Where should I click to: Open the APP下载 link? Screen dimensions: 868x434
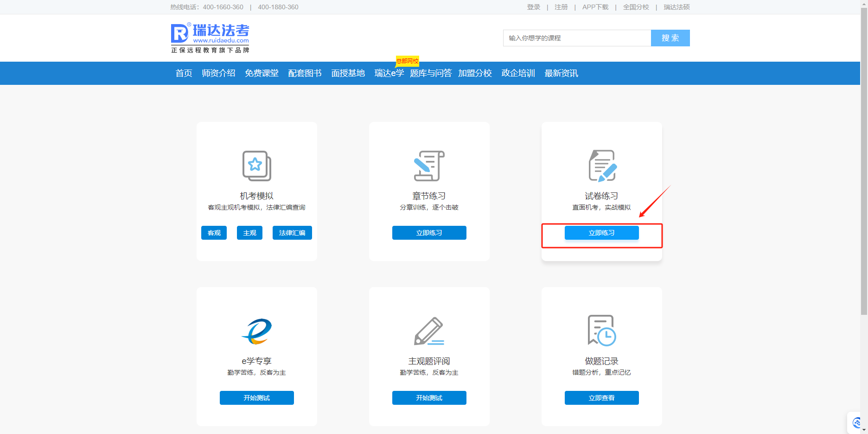click(595, 7)
